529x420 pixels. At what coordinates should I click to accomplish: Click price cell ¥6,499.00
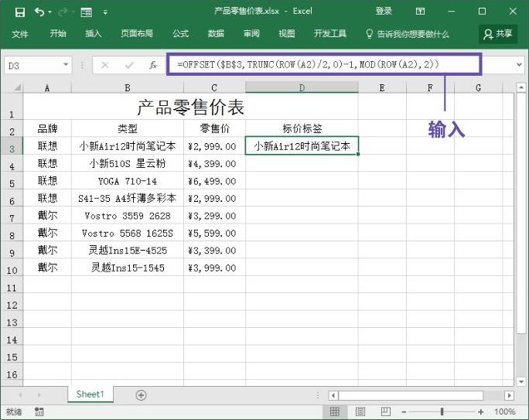214,181
